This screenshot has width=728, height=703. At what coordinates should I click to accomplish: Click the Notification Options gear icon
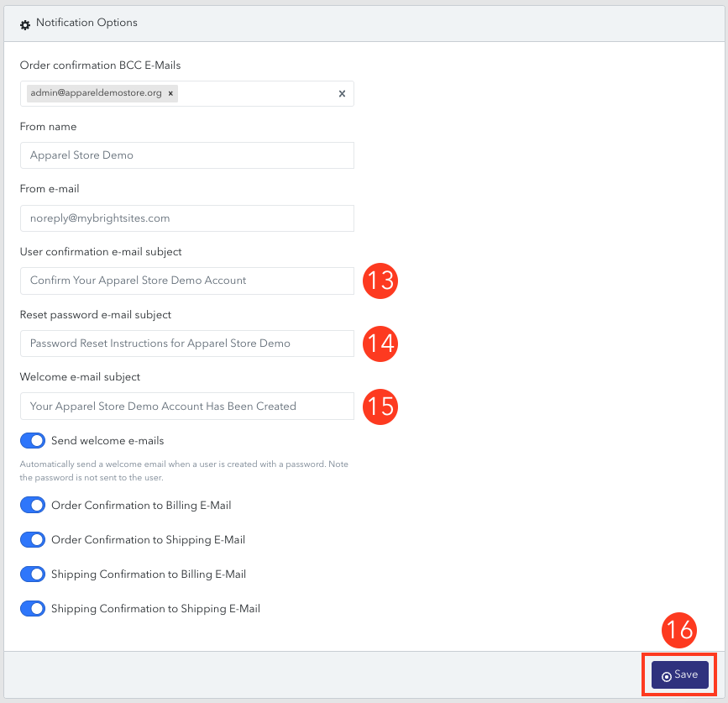coord(25,24)
